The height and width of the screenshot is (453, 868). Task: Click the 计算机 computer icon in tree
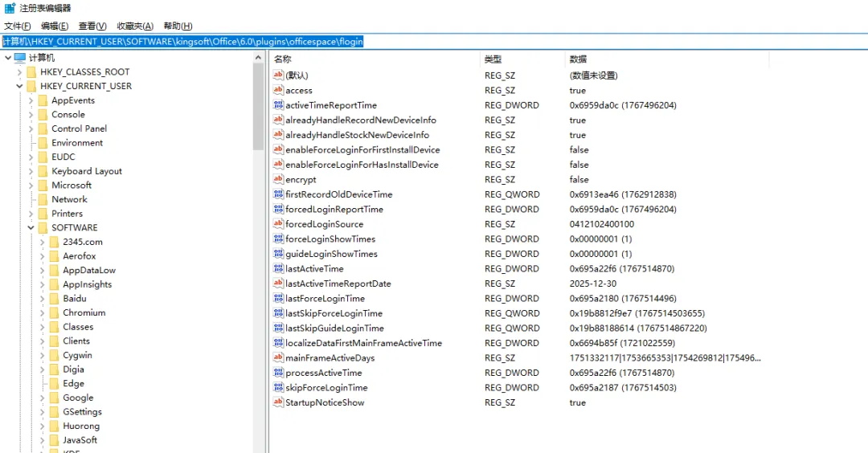[20, 58]
